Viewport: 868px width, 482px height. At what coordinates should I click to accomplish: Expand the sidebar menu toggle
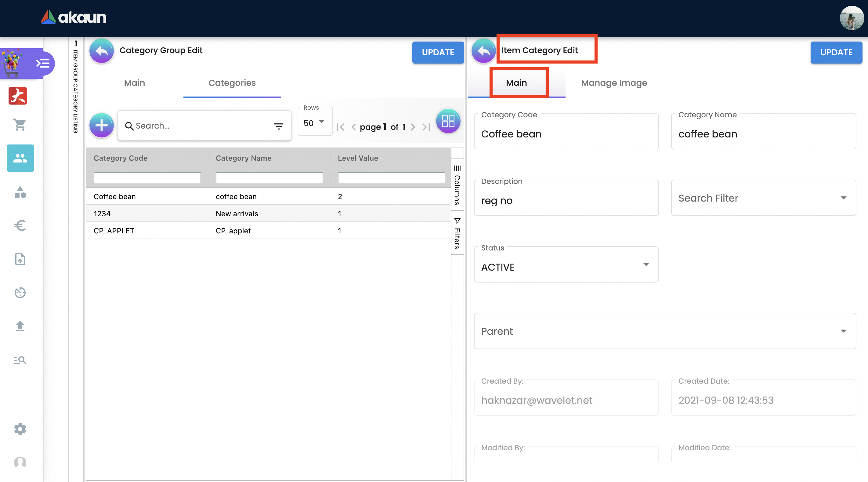pos(43,63)
